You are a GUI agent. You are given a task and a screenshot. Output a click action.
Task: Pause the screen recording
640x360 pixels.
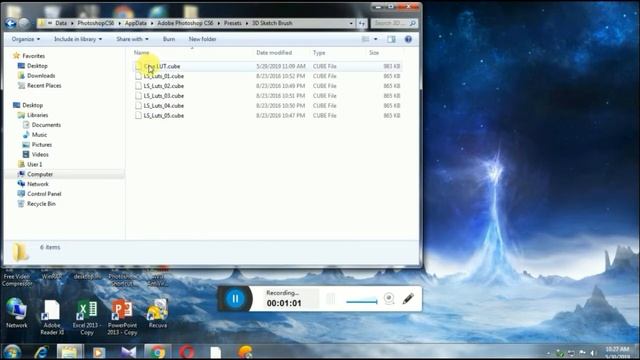(x=235, y=299)
